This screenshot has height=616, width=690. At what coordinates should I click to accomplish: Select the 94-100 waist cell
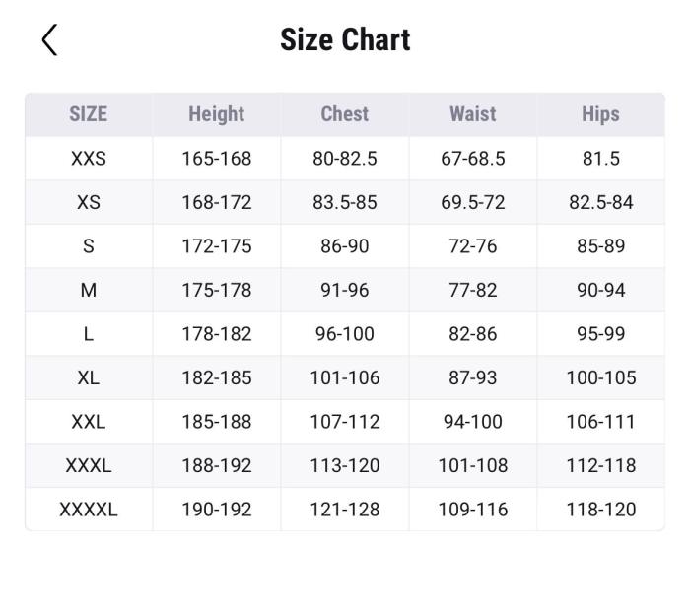[x=473, y=422]
